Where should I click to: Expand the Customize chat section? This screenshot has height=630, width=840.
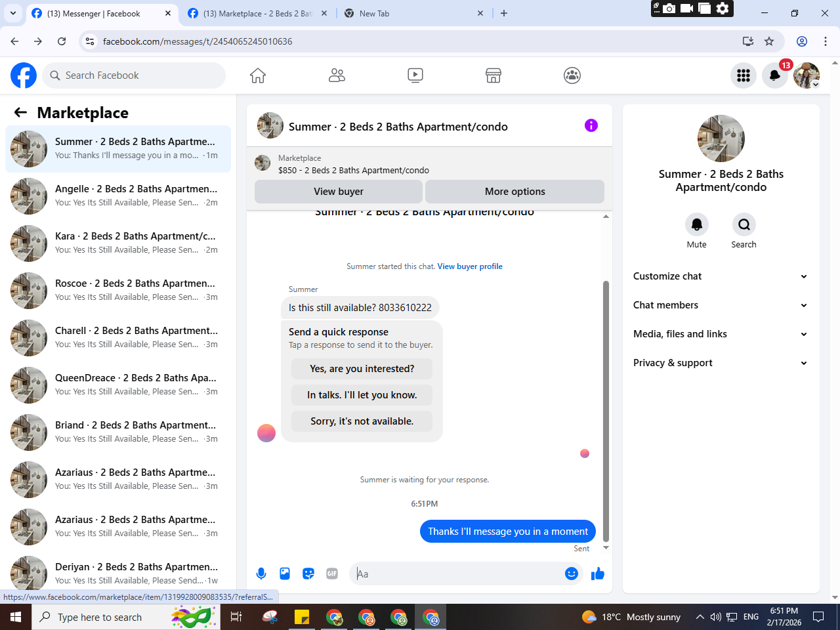pos(721,276)
